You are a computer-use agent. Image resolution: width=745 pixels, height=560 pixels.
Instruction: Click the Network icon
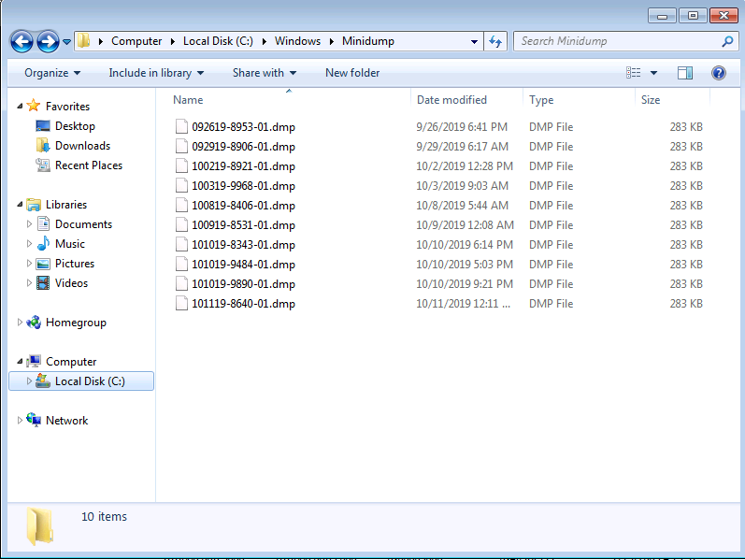[34, 420]
